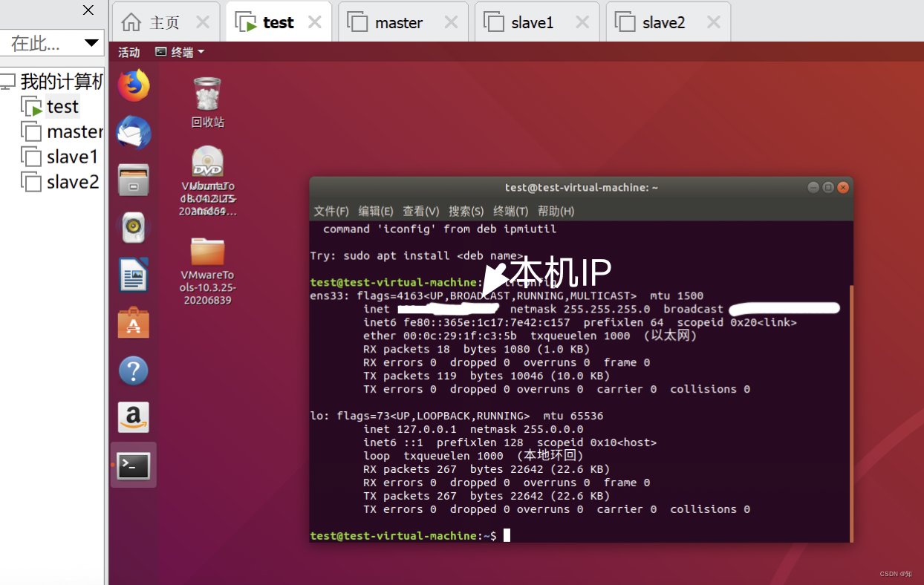This screenshot has width=924, height=585.
Task: Select the Terminal icon in dock
Action: point(134,465)
